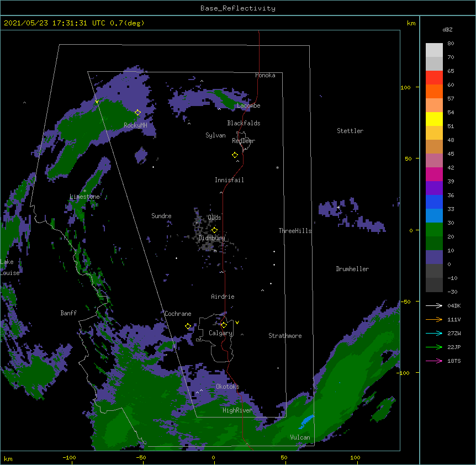Click the RedDeer city label
Image resolution: width=476 pixels, height=465 pixels.
(x=244, y=141)
